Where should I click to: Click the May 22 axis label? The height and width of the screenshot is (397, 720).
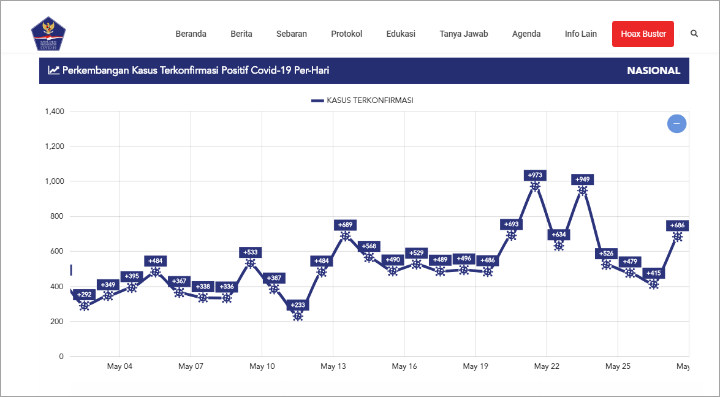tap(547, 366)
